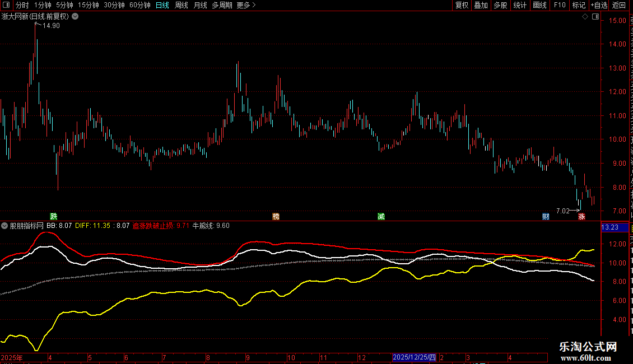The height and width of the screenshot is (364, 633).
Task: Click the green 跌 event marker
Action: pos(54,217)
